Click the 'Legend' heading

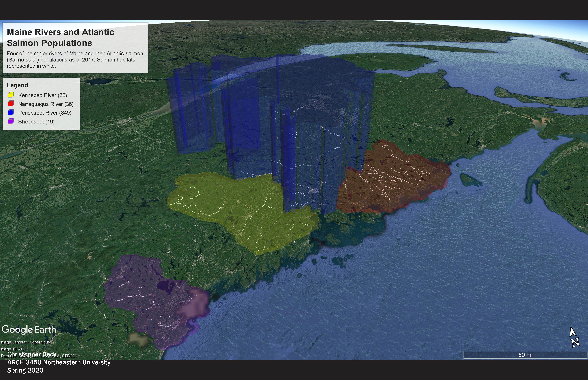(x=17, y=85)
